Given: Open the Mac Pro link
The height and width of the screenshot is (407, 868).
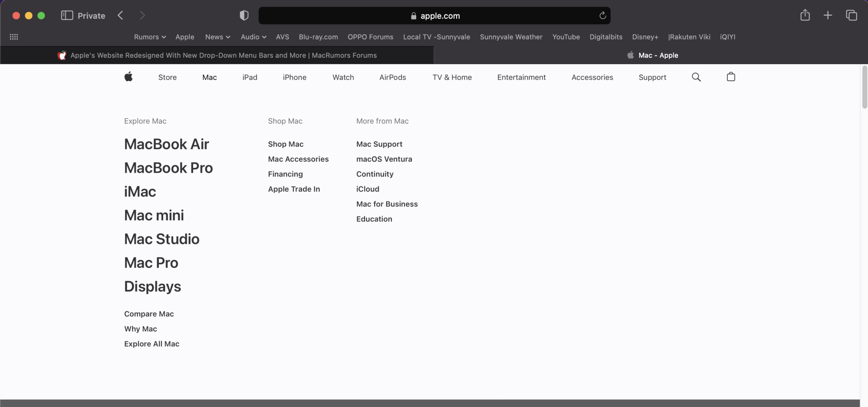Looking at the screenshot, I should (x=151, y=263).
